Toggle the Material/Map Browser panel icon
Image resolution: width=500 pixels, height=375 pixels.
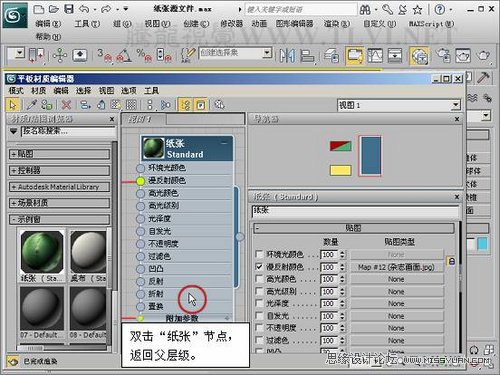(x=185, y=105)
